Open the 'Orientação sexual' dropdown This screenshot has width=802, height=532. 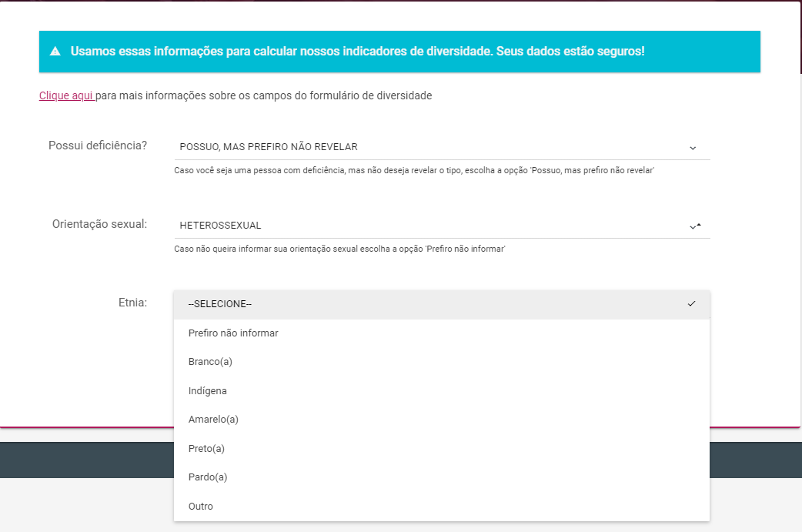tap(442, 226)
